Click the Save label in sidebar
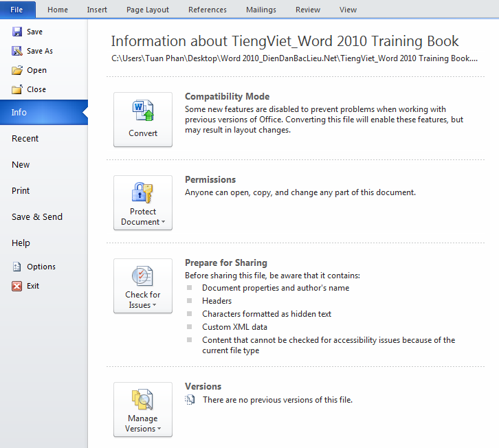499x448 pixels. click(34, 32)
